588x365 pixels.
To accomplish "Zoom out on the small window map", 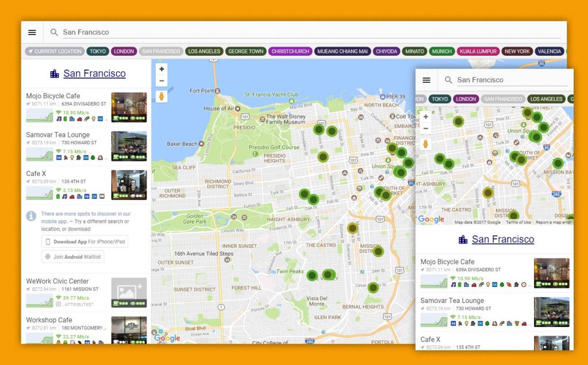I will 425,128.
